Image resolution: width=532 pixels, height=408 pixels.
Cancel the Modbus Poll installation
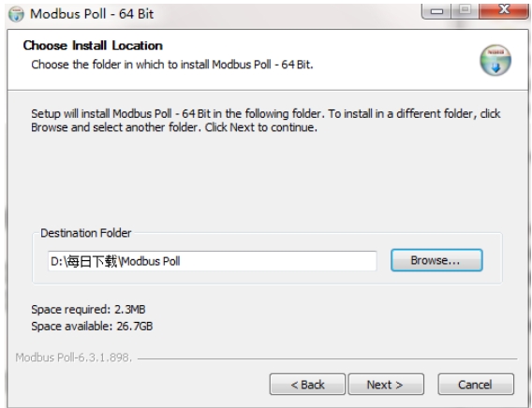pyautogui.click(x=476, y=385)
